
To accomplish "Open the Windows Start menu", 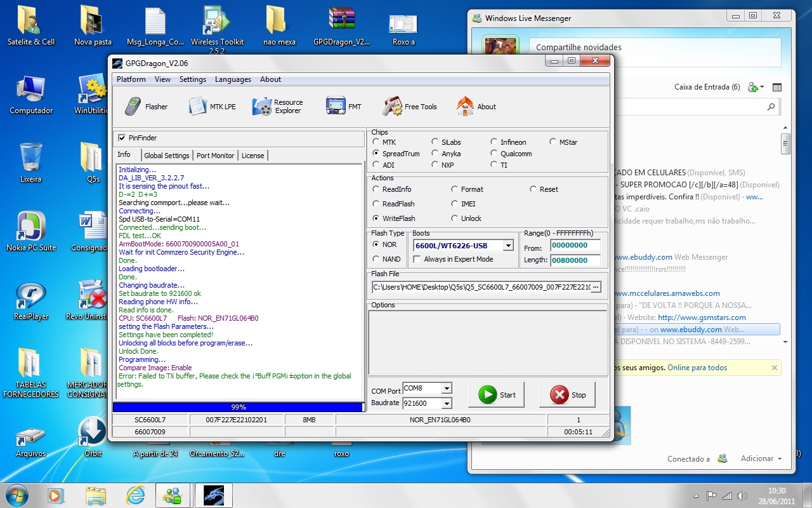I will coord(17,495).
